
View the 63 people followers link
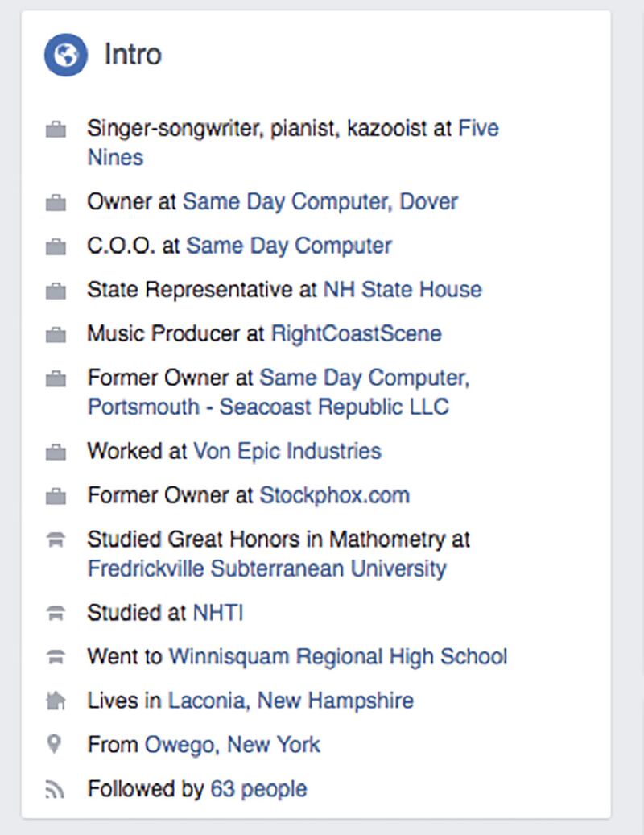(x=258, y=789)
